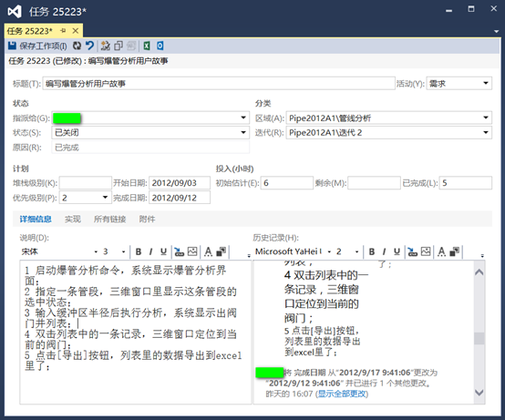Insert hyperlink in history editor

(x=412, y=251)
